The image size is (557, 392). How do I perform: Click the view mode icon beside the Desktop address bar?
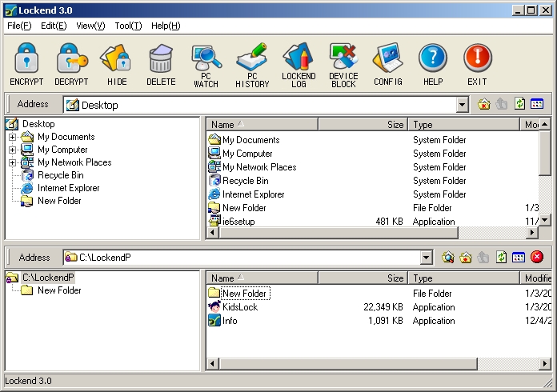(x=537, y=104)
